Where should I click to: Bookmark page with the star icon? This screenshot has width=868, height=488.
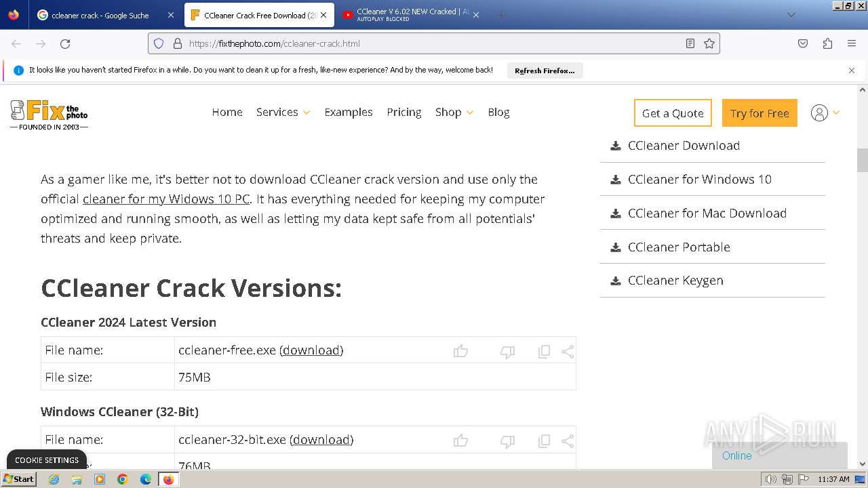click(709, 43)
